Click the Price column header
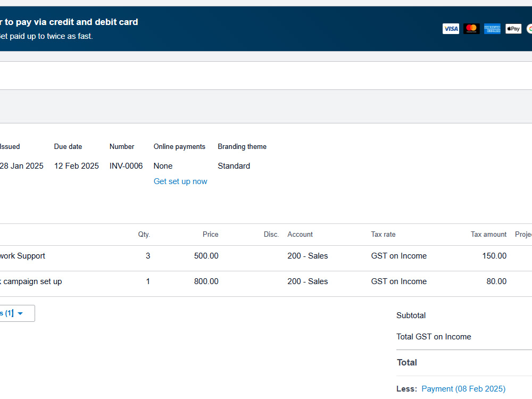This screenshot has width=532, height=399. pos(210,235)
